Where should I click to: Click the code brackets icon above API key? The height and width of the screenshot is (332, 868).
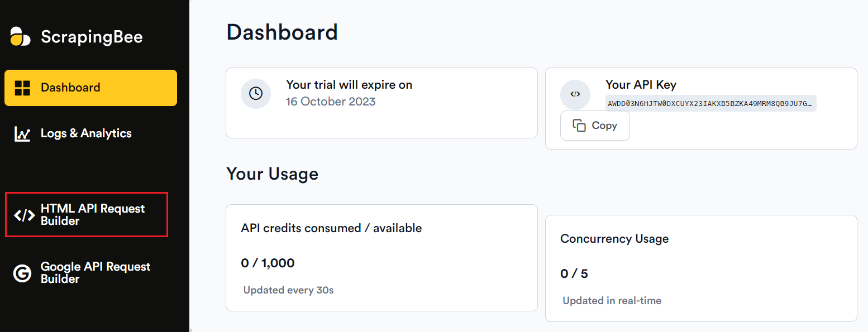[575, 94]
